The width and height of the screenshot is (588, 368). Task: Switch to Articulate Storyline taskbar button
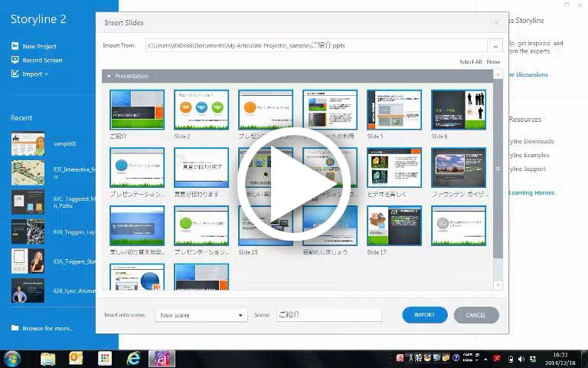tap(162, 359)
